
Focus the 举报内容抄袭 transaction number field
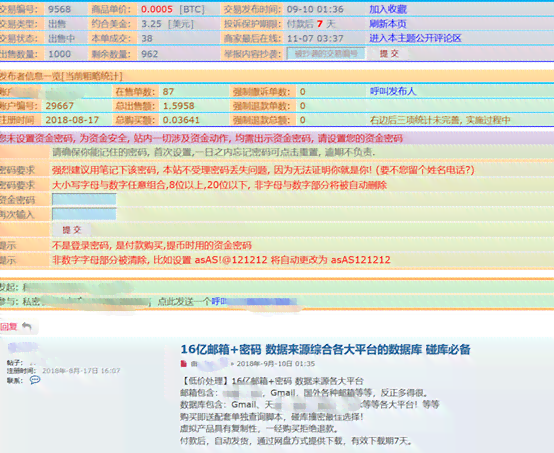pyautogui.click(x=325, y=54)
